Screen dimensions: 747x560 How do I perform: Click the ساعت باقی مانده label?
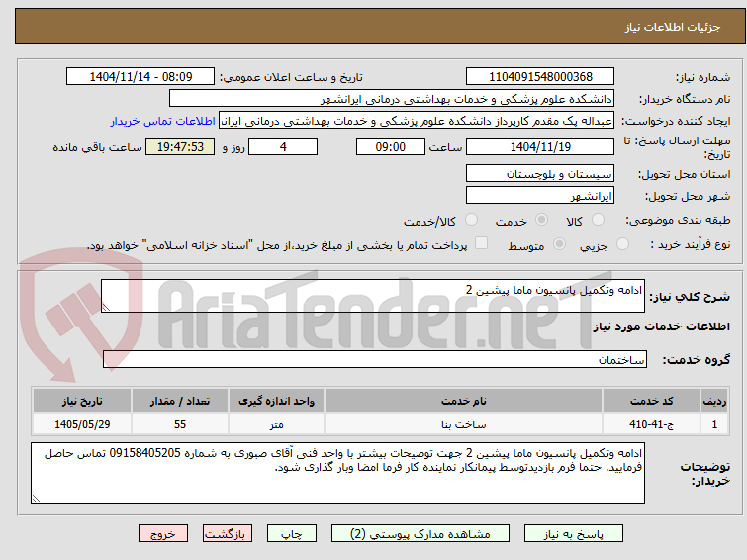(x=97, y=147)
